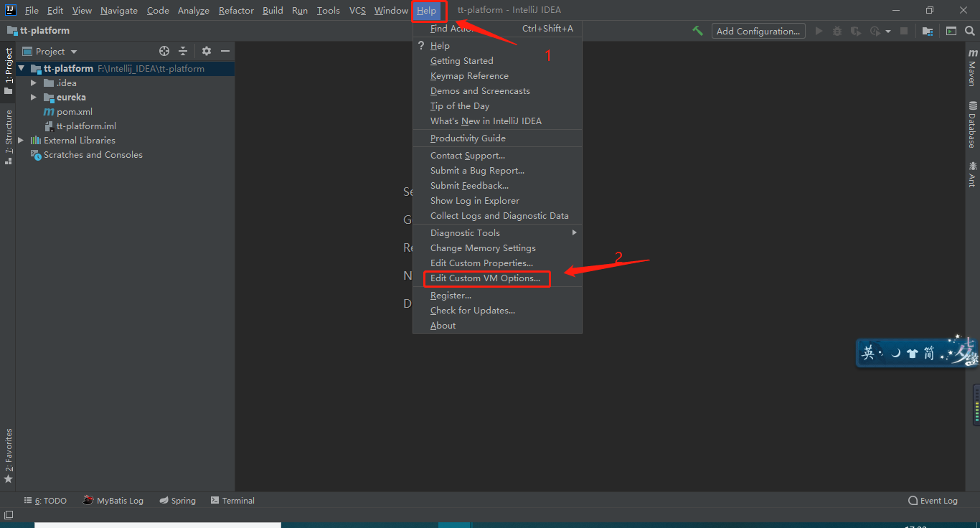Open the Database side tool window
Screen dimensions: 980x528
972,125
